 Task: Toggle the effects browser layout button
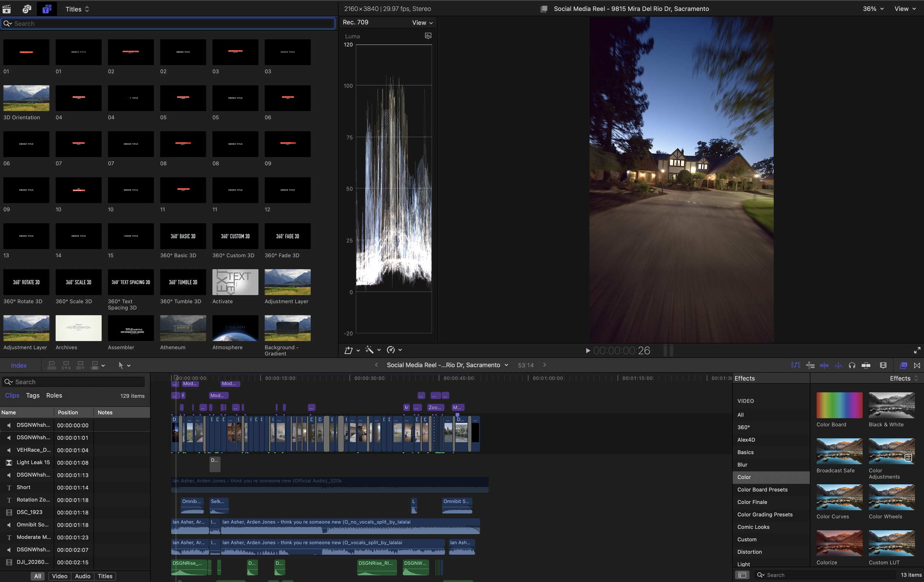742,575
